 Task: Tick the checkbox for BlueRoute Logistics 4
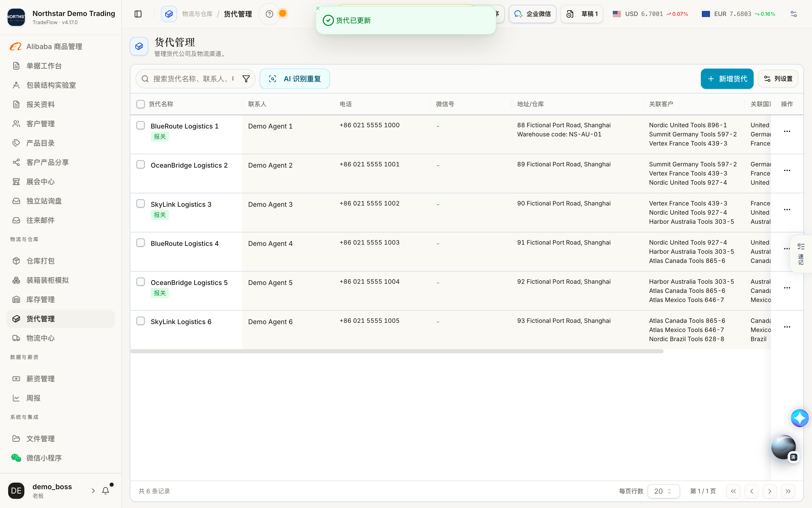tap(141, 243)
